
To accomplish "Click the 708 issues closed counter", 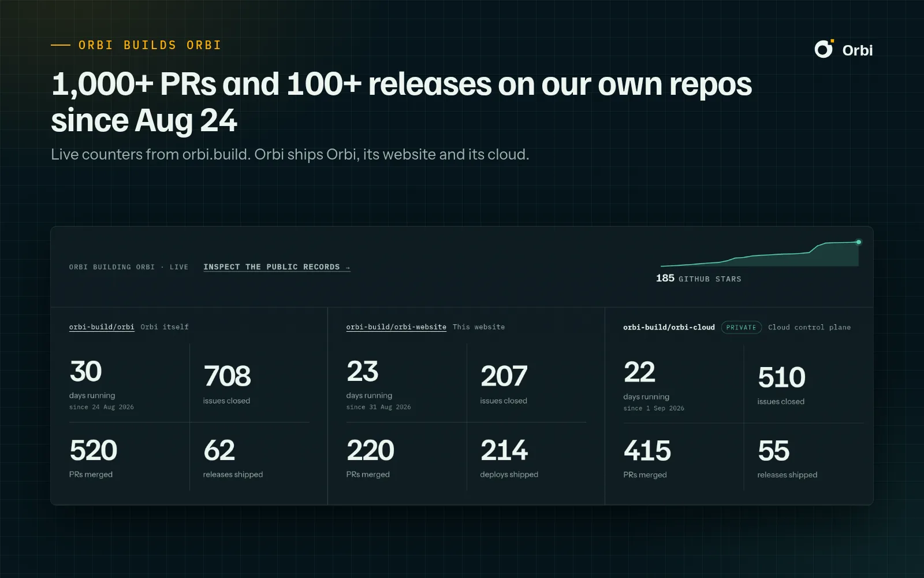I will tap(227, 384).
